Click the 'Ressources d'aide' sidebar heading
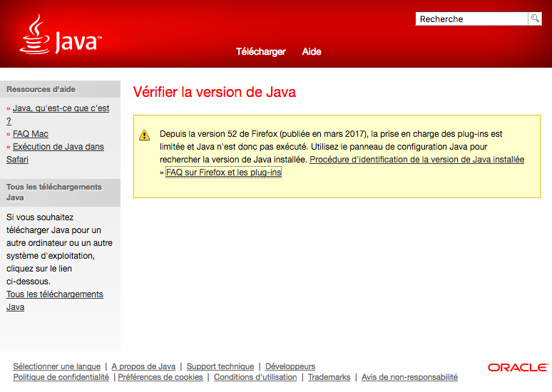 41,89
